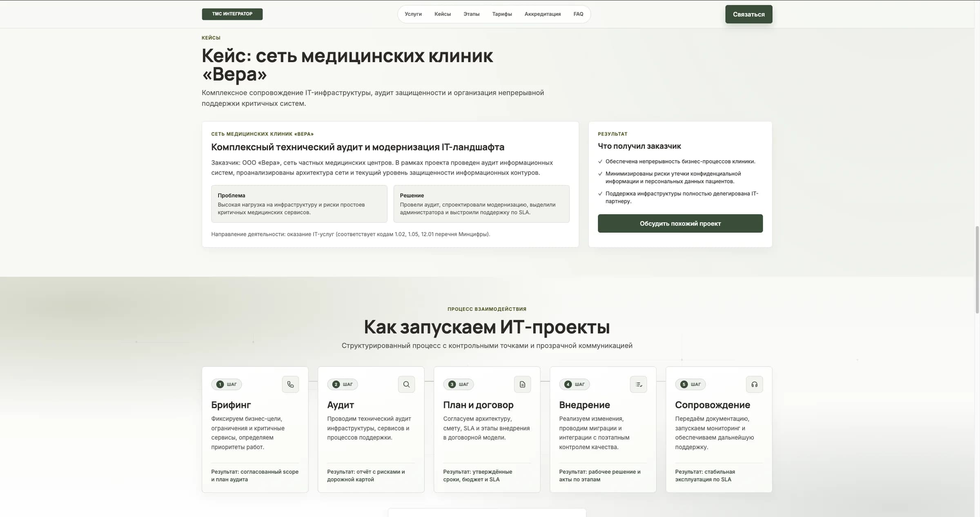Click the phone icon in the Брифинг card
Image resolution: width=980 pixels, height=517 pixels.
tap(290, 384)
